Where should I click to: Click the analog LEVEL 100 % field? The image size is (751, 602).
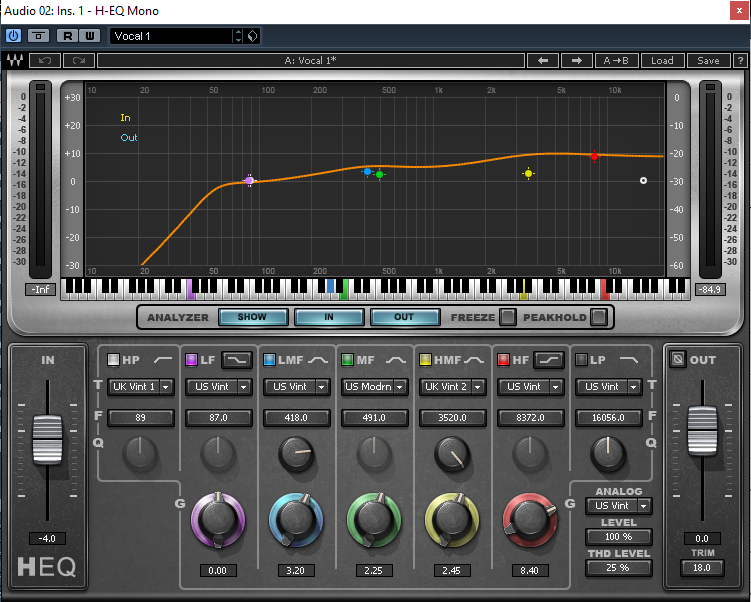tap(618, 536)
